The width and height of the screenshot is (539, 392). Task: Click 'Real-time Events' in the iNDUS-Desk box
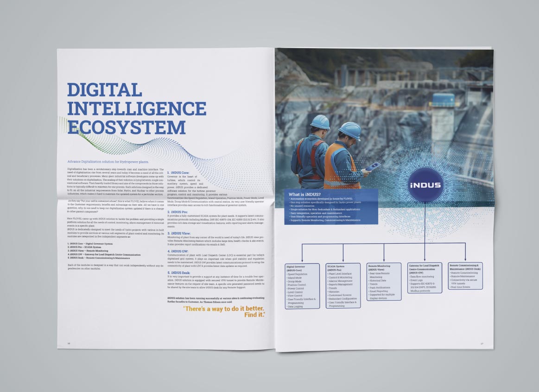click(x=460, y=287)
